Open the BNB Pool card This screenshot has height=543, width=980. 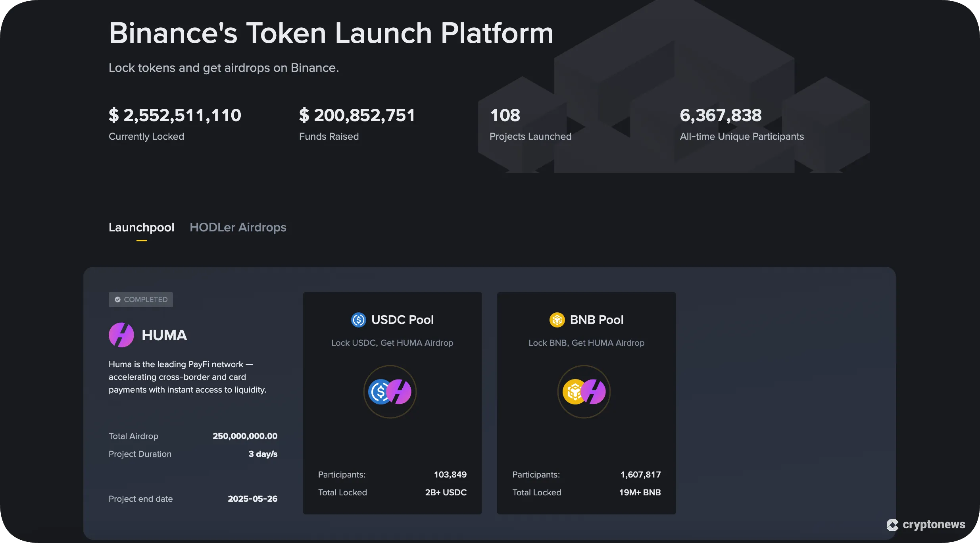pos(586,403)
